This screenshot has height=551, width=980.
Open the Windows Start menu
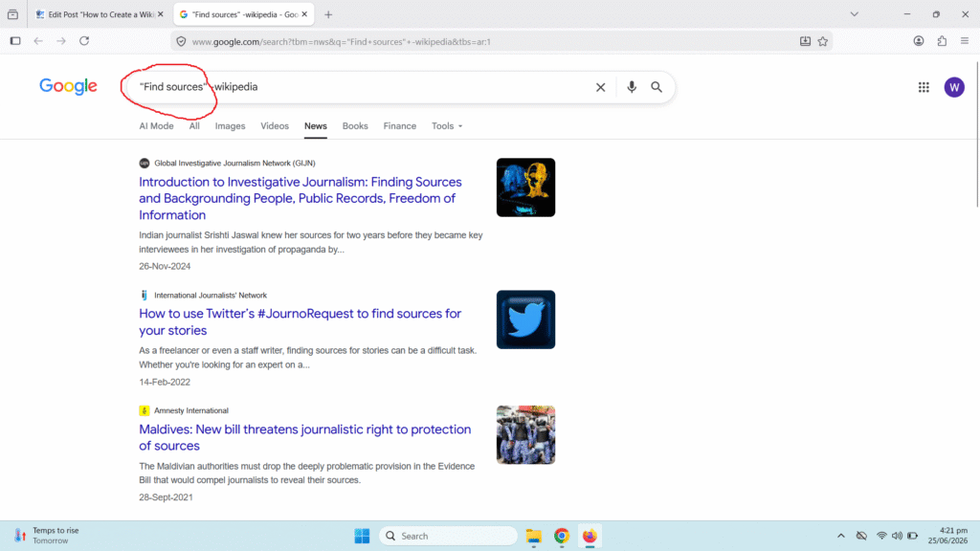click(x=362, y=536)
